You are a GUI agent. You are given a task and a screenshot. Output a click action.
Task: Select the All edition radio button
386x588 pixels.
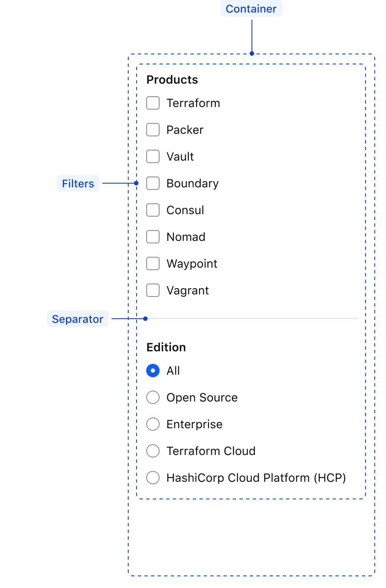(x=153, y=371)
